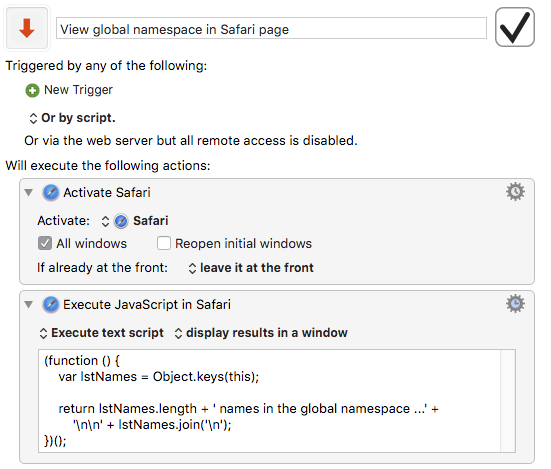Open 'display results in a window' popup
551x469 pixels.
point(261,333)
